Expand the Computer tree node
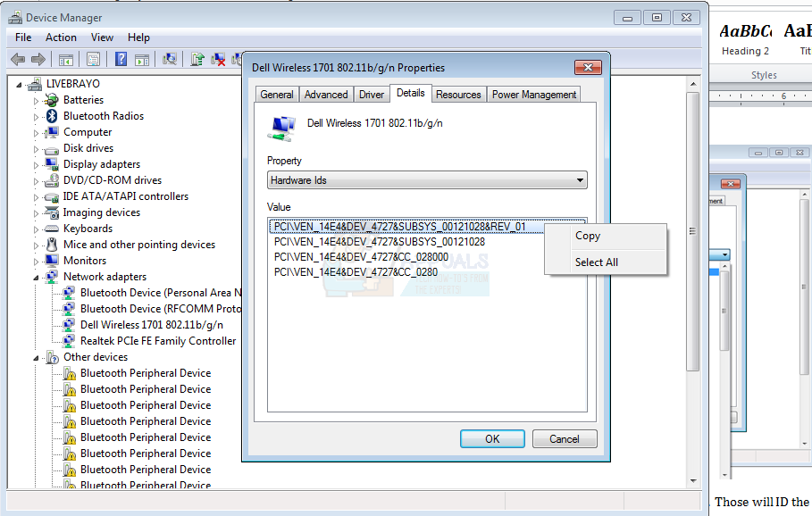This screenshot has width=812, height=516. pyautogui.click(x=36, y=133)
